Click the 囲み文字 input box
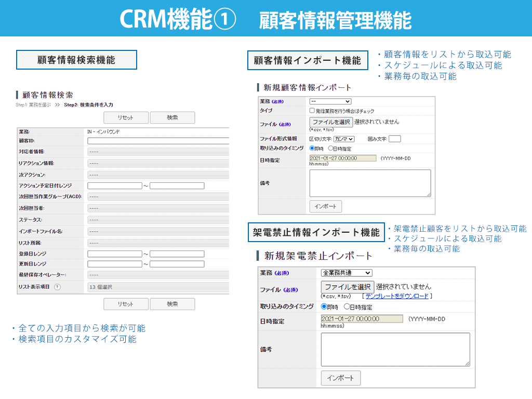Image resolution: width=532 pixels, height=399 pixels. [395, 139]
